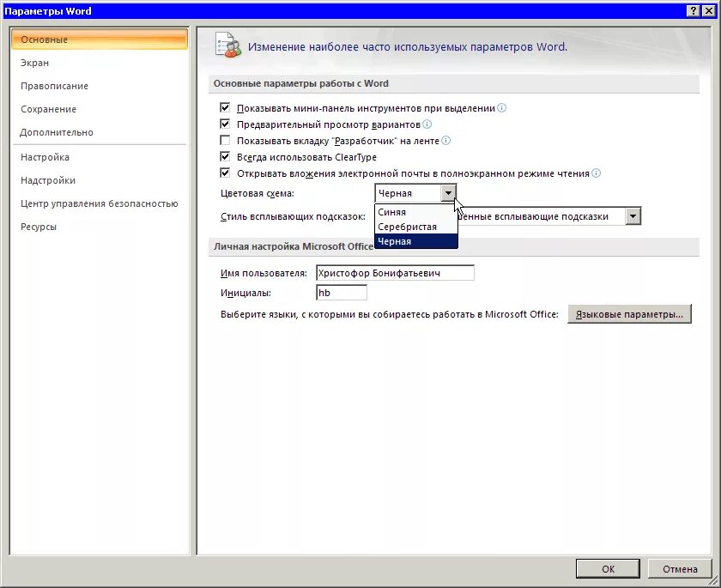Click the Word options header icon
The height and width of the screenshot is (588, 721).
[x=228, y=45]
